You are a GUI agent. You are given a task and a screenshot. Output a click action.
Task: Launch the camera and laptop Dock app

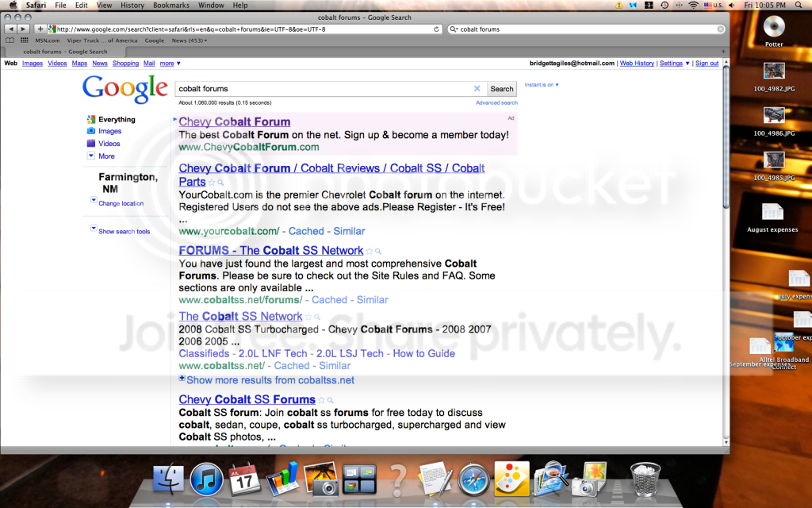coord(589,479)
